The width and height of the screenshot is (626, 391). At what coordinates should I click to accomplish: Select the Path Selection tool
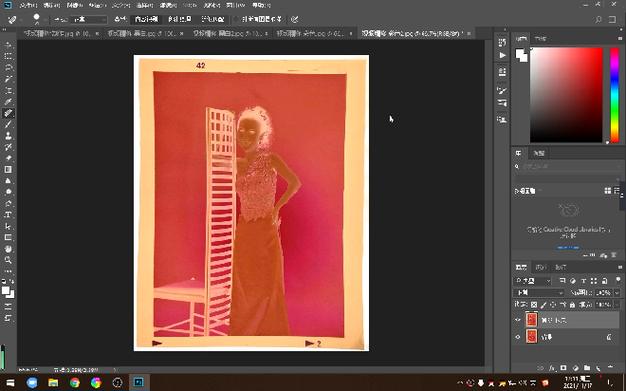8,226
